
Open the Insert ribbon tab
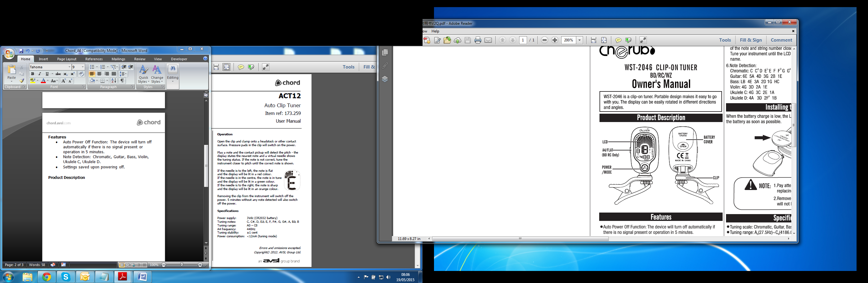click(44, 59)
